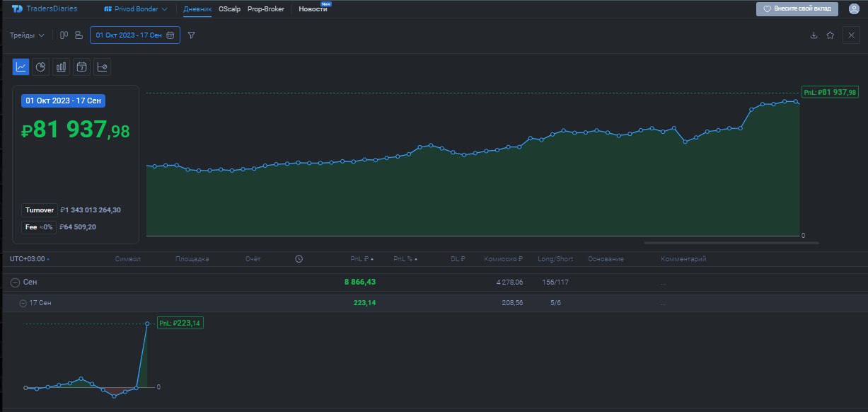
Task: Switch to the Дневник tab
Action: (197, 9)
